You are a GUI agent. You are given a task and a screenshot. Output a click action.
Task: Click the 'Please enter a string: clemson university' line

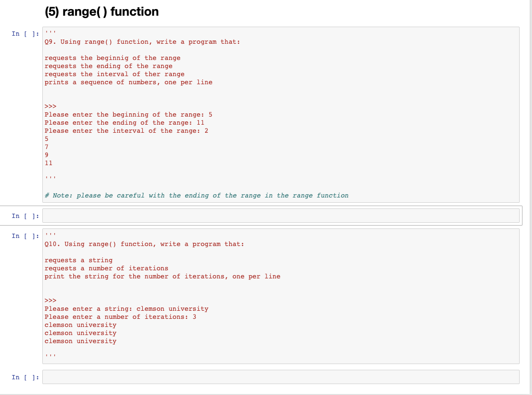[126, 308]
